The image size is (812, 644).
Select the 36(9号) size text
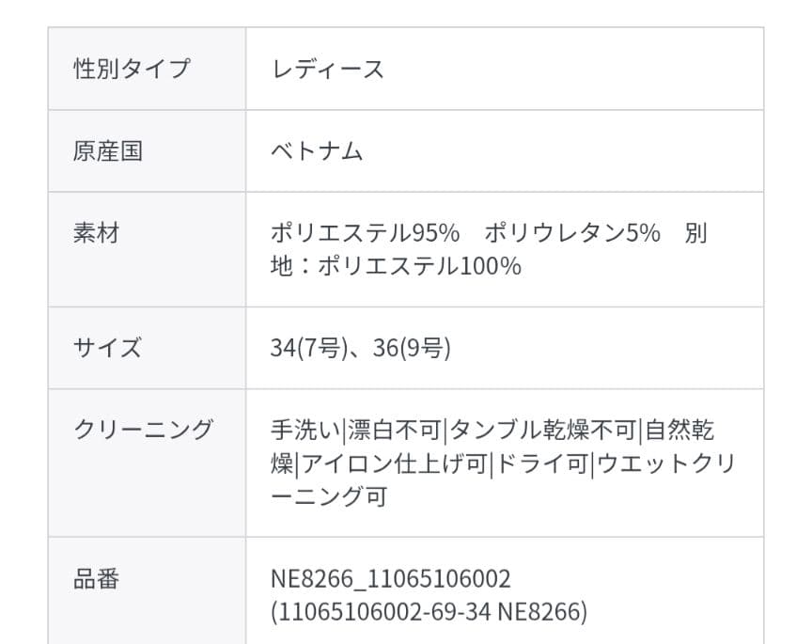pos(412,347)
